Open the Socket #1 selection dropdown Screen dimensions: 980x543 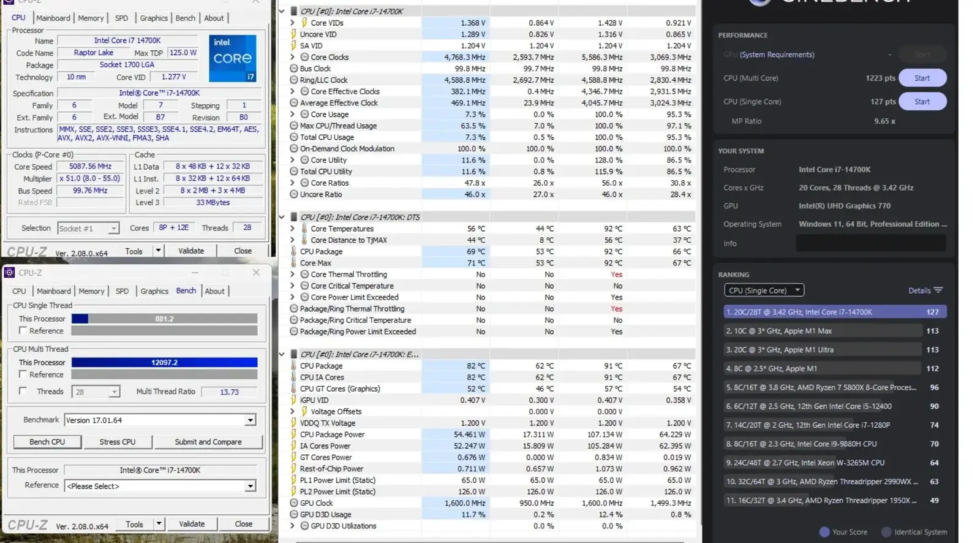pos(113,229)
